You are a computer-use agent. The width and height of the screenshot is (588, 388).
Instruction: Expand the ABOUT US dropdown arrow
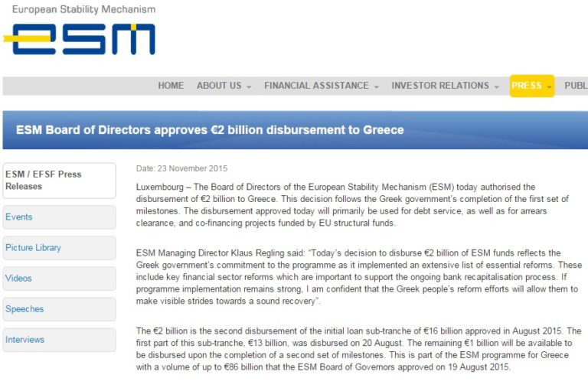coord(249,87)
